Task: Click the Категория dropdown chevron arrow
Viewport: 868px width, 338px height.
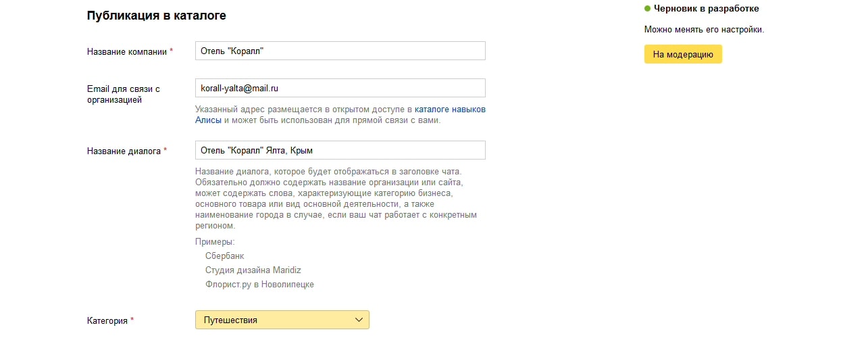Action: 359,320
